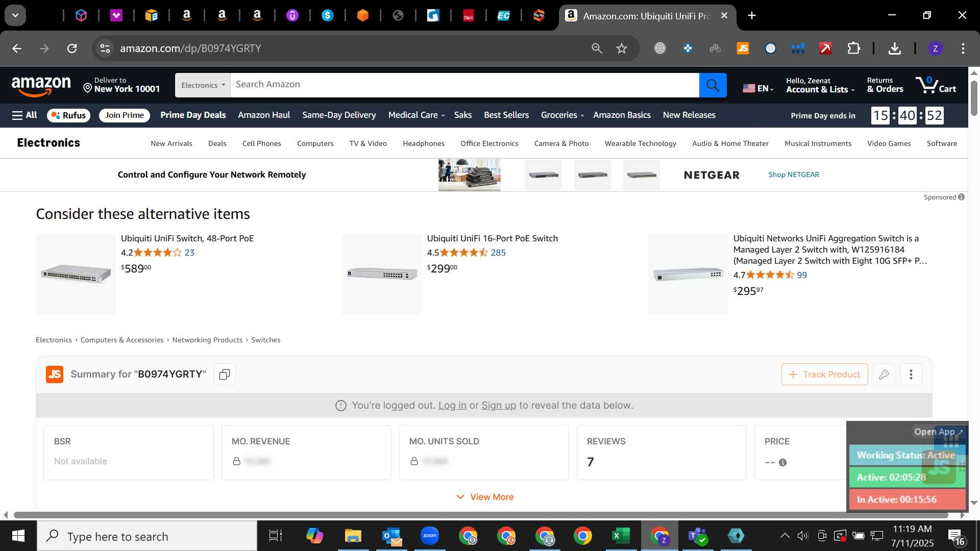This screenshot has width=980, height=551.
Task: Click the Track Product button
Action: 824,374
